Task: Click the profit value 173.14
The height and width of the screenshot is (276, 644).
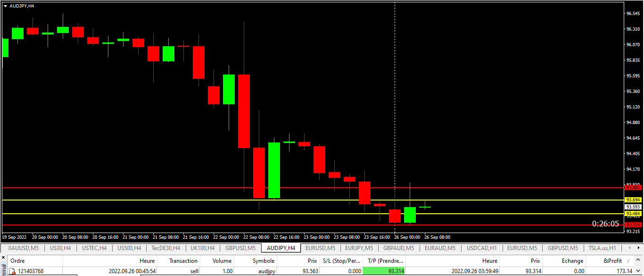Action: point(624,271)
